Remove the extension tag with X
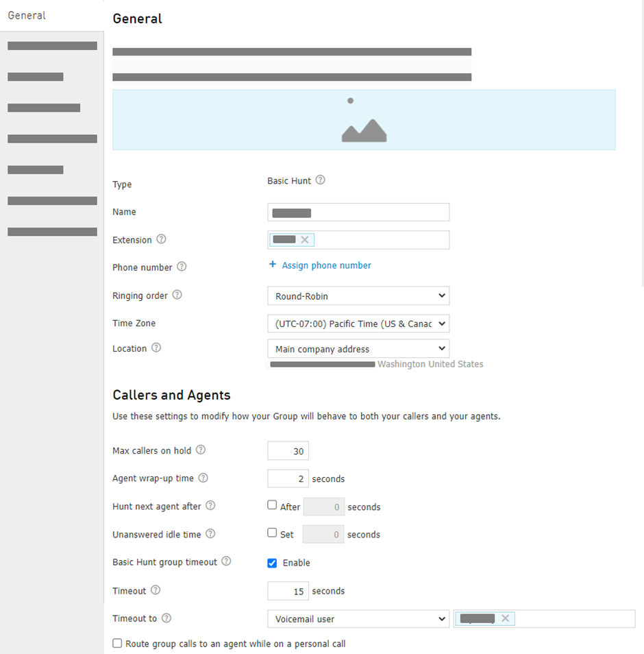Screen dimensions: 644x654 [x=305, y=240]
